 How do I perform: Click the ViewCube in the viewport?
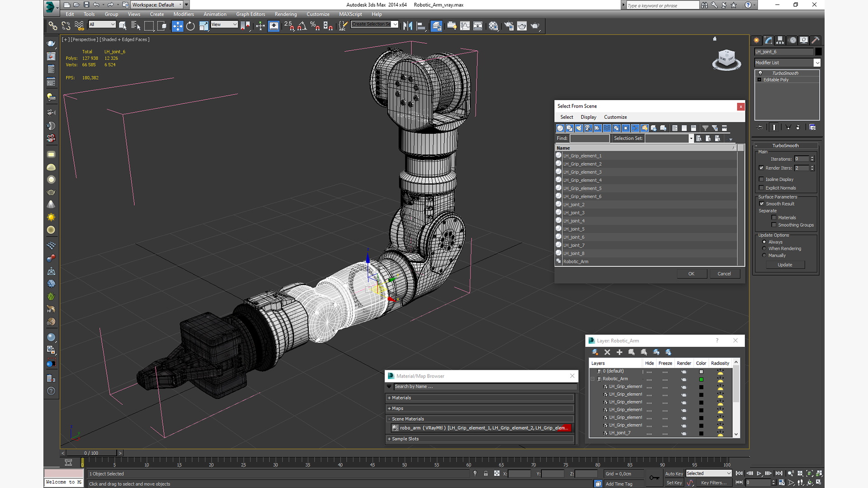pos(726,60)
